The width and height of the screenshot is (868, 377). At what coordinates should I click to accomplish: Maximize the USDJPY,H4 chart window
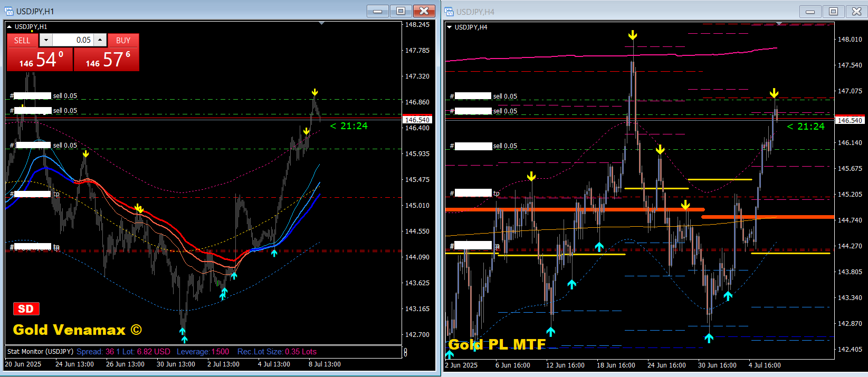[x=834, y=12]
